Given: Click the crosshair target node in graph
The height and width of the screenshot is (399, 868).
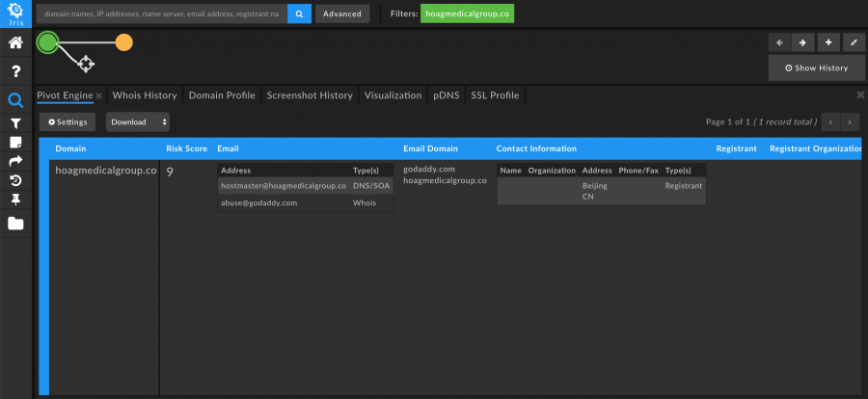Looking at the screenshot, I should pyautogui.click(x=85, y=64).
